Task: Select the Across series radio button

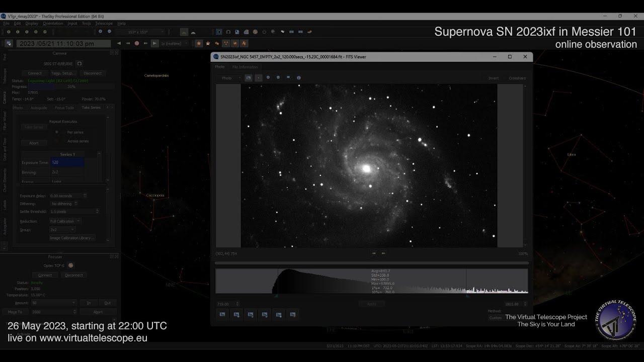Action: (56, 141)
